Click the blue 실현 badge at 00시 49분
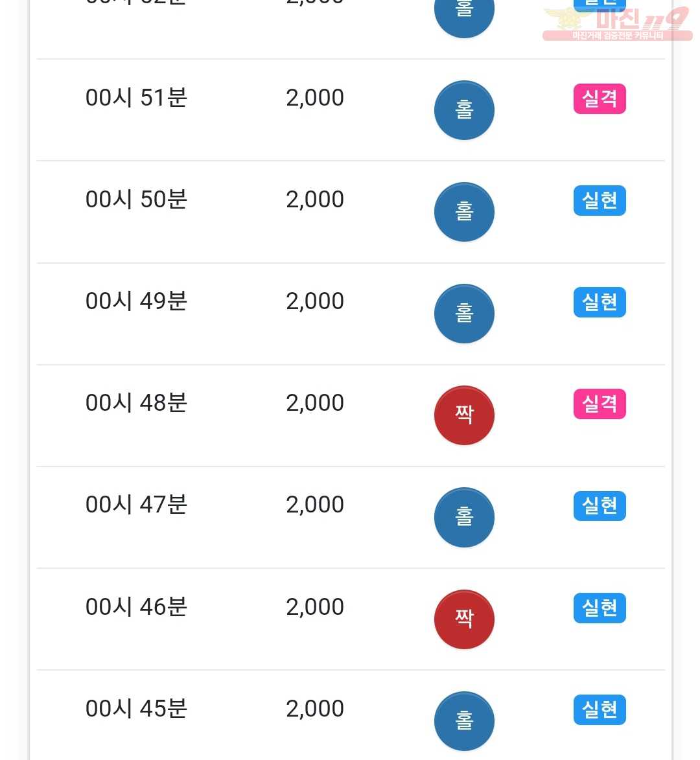700x760 pixels. point(600,303)
